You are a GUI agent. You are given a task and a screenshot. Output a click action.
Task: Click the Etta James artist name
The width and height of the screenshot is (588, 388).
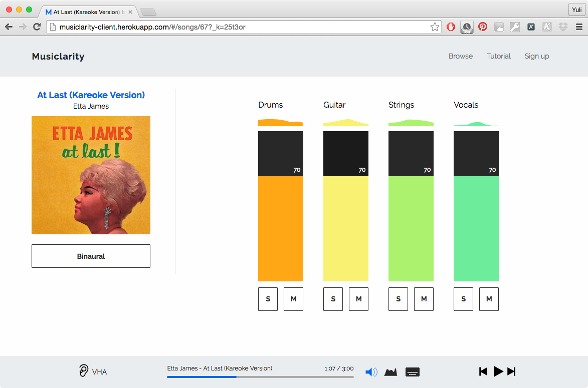click(x=91, y=106)
